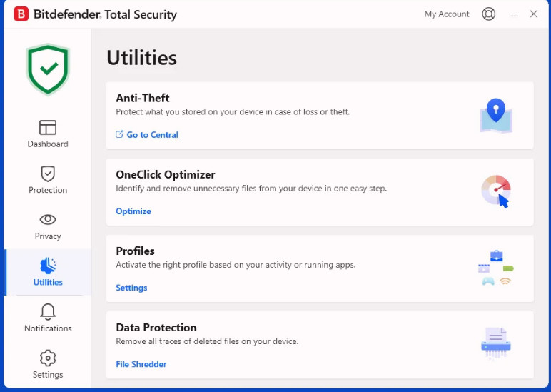
Task: Click the Data Protection card title
Action: [x=156, y=327]
